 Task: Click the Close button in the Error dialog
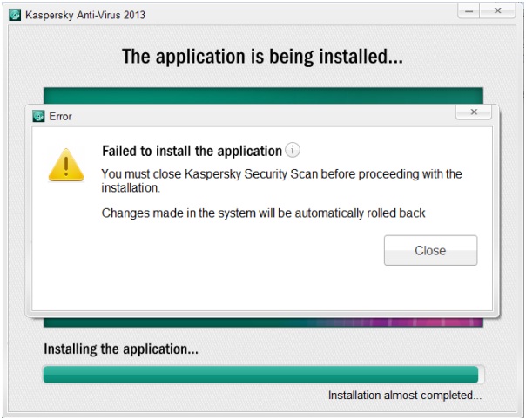click(x=430, y=250)
